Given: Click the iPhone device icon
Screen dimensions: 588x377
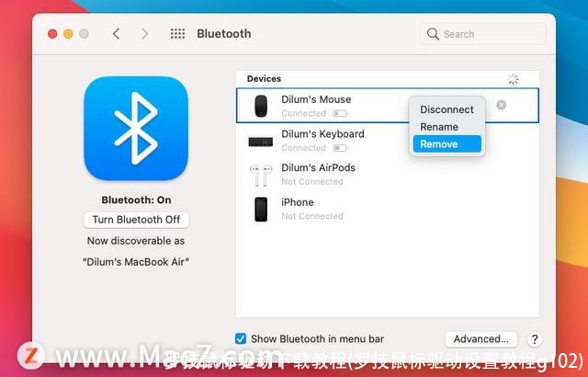Looking at the screenshot, I should (261, 209).
